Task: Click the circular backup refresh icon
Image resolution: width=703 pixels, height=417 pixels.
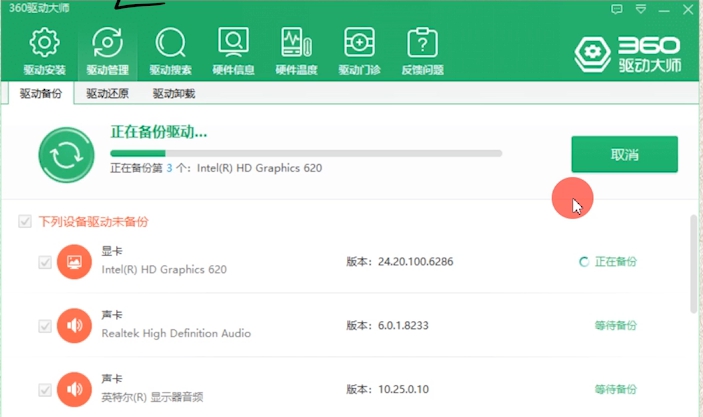Action: [x=66, y=155]
